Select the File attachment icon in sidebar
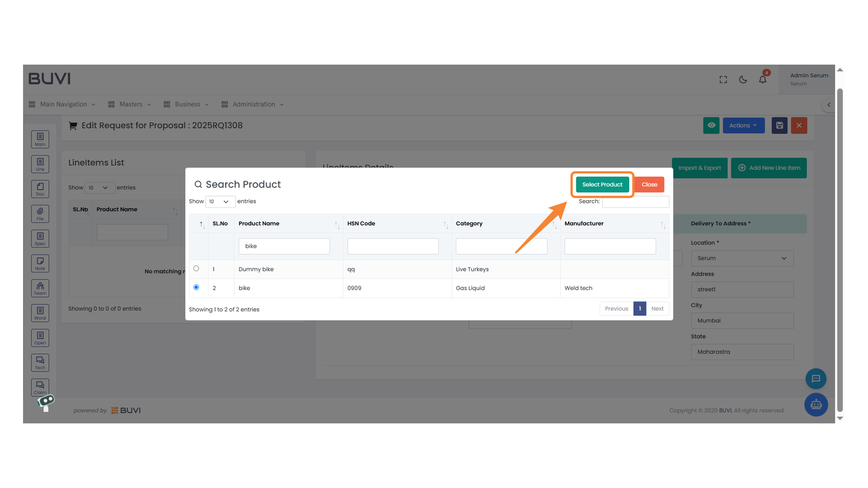868x488 pixels. click(40, 213)
